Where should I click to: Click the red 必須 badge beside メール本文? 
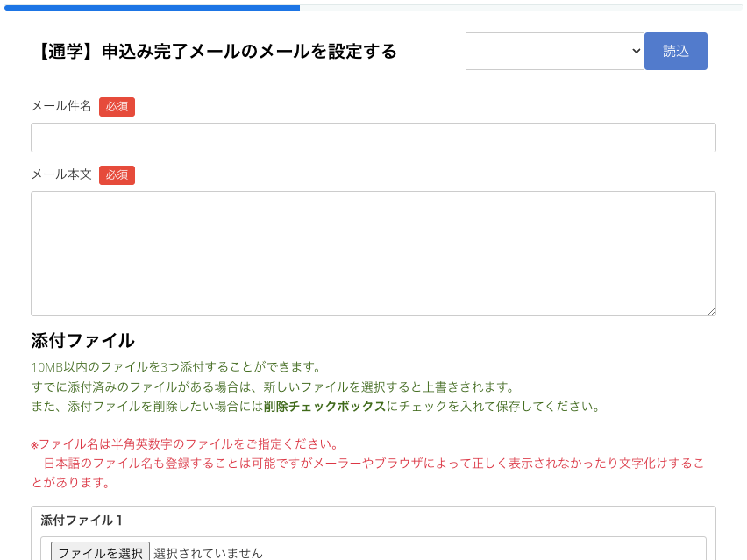point(117,174)
